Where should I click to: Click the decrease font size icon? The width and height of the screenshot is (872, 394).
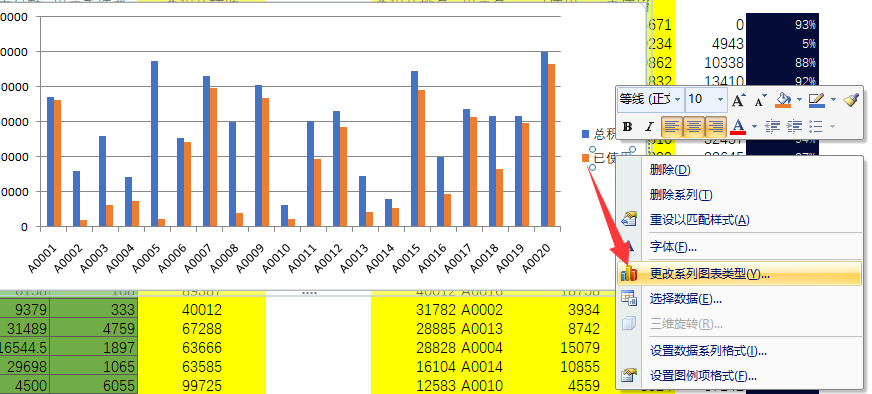pyautogui.click(x=760, y=101)
